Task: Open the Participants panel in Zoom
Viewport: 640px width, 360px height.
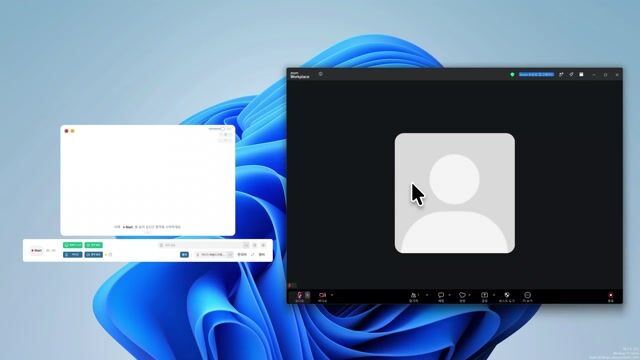Action: click(x=414, y=296)
